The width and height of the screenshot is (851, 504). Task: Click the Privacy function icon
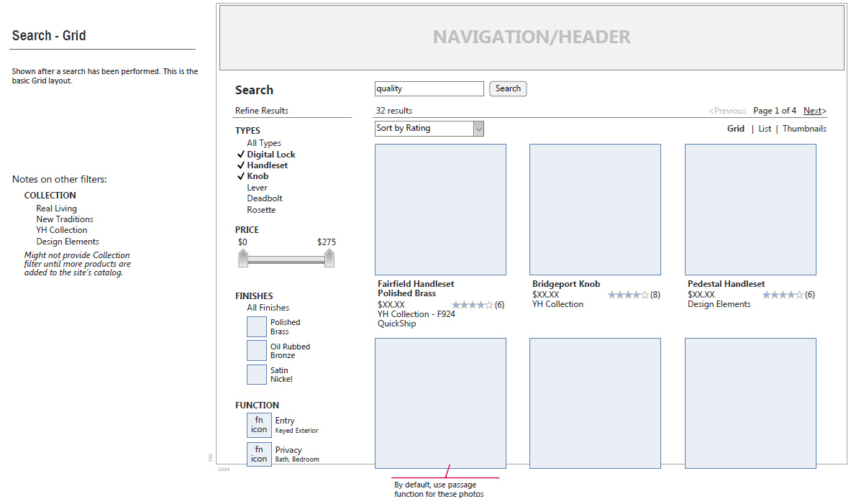coord(259,454)
